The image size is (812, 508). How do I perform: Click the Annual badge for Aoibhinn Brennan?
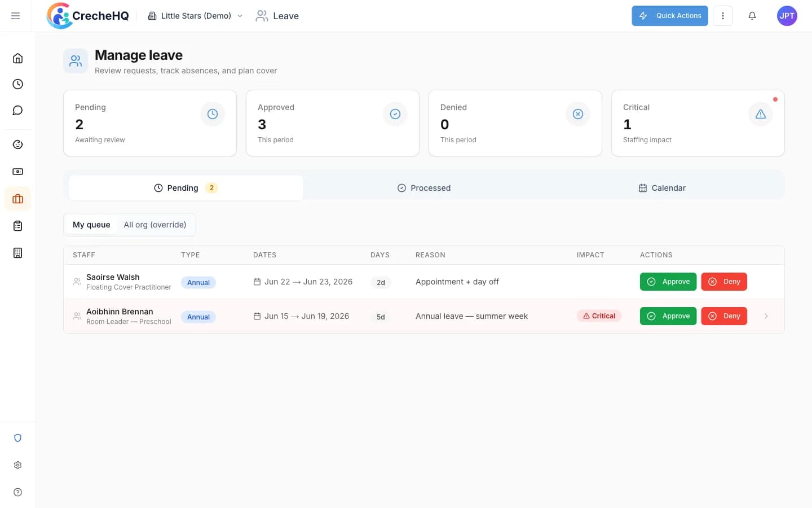point(198,317)
